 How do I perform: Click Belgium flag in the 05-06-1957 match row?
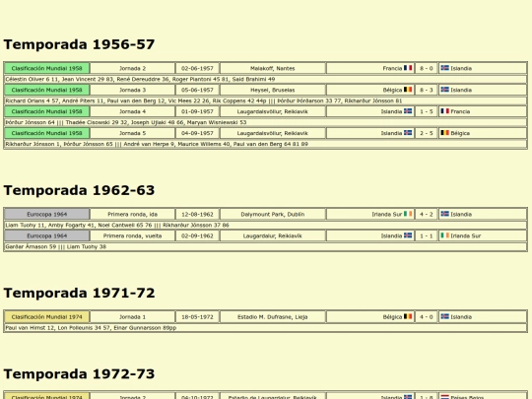tap(408, 90)
